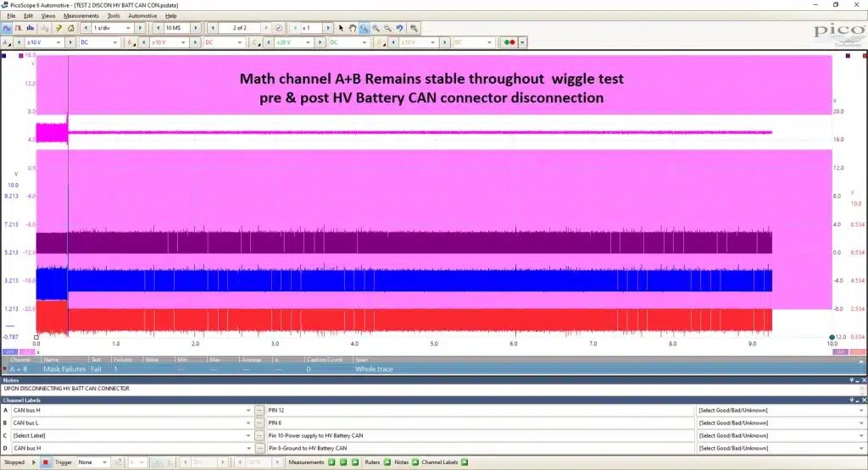Activate the marquee zoom tool
This screenshot has width=868, height=470.
point(364,28)
